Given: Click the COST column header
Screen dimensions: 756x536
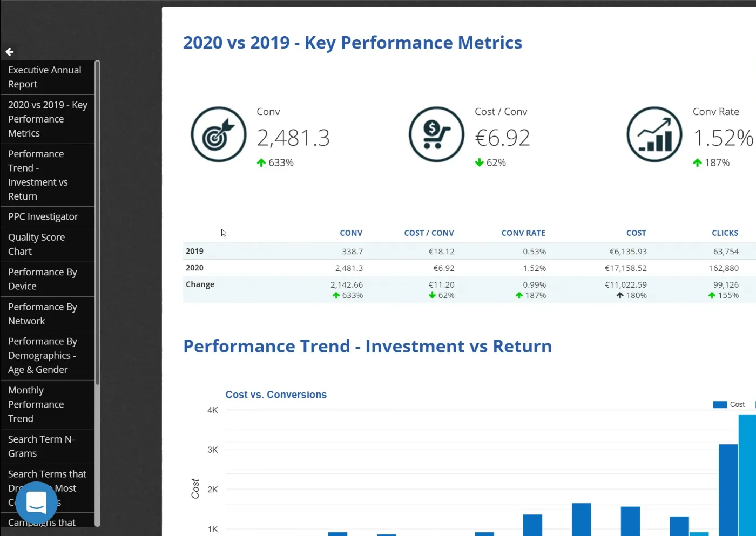Looking at the screenshot, I should 636,233.
